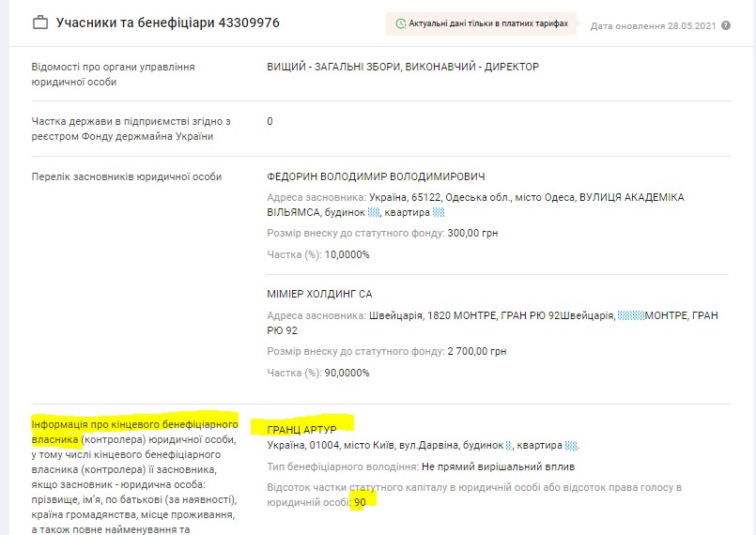This screenshot has height=535, width=756.
Task: Click the management bodies value text
Action: click(403, 68)
